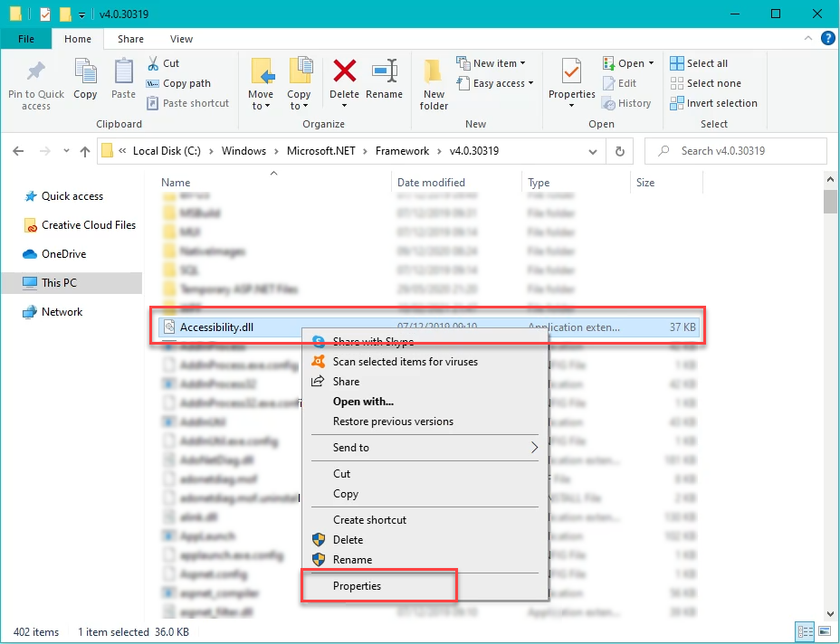The height and width of the screenshot is (644, 840).
Task: Switch to the Share ribbon tab
Action: pos(130,39)
